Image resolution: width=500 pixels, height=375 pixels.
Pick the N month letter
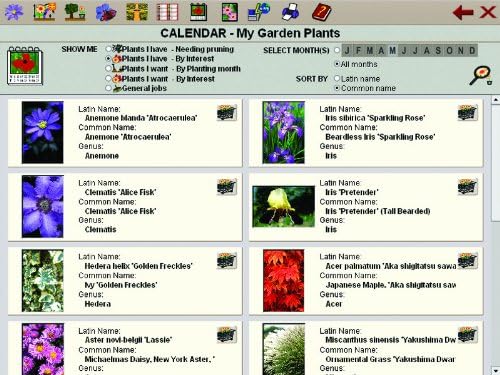(x=461, y=50)
